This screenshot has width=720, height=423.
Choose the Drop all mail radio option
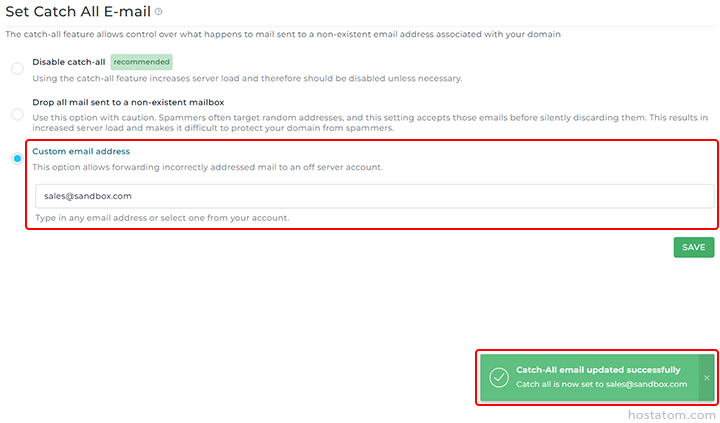17,114
